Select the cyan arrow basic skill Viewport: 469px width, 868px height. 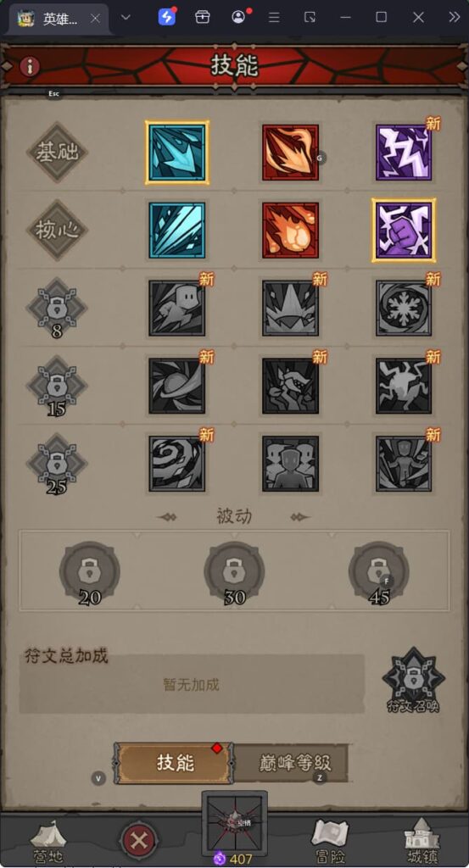click(177, 153)
